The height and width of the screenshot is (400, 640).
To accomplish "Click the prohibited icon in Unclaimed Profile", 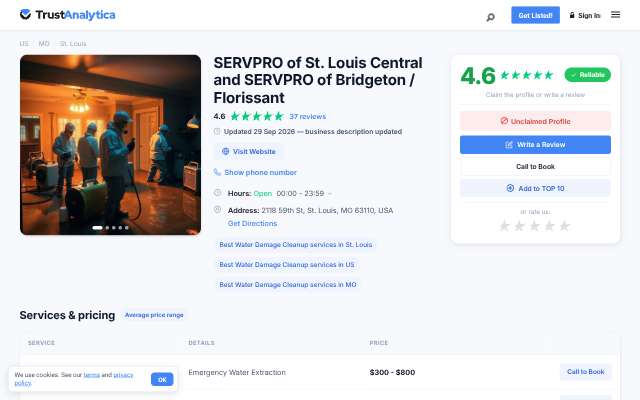I will point(504,121).
